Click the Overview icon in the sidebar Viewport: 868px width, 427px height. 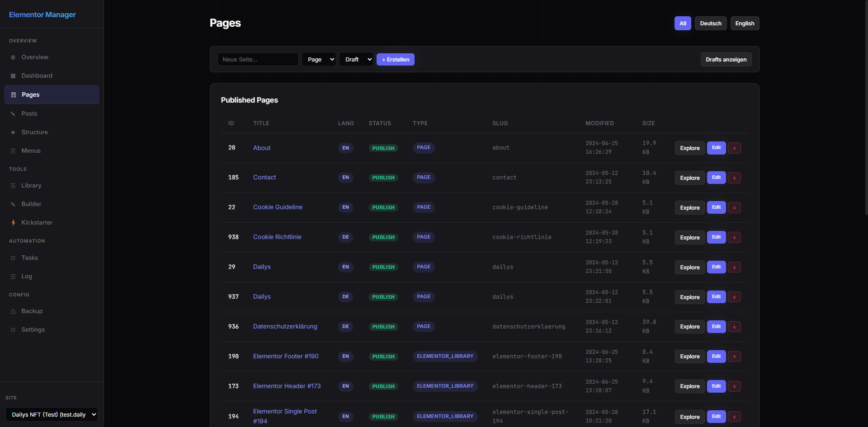13,57
